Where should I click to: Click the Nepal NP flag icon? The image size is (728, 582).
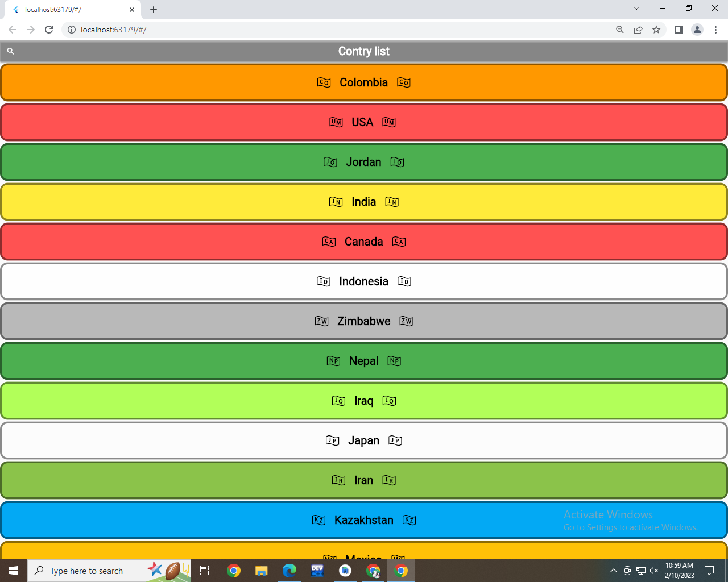pyautogui.click(x=333, y=361)
